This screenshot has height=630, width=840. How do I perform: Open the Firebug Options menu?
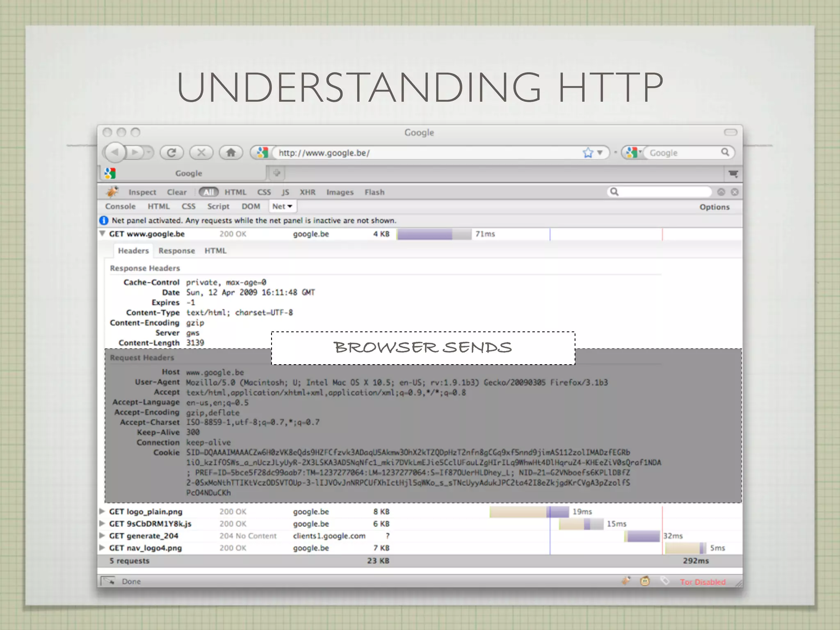click(714, 207)
